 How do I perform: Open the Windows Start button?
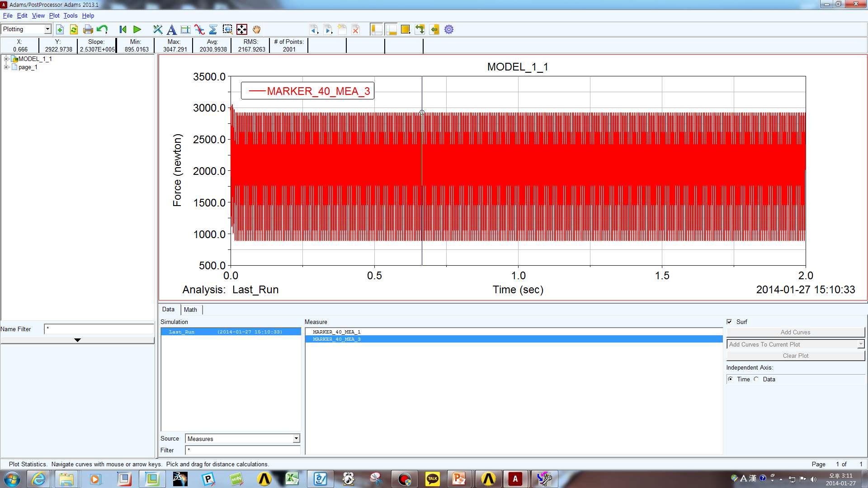[x=12, y=479]
